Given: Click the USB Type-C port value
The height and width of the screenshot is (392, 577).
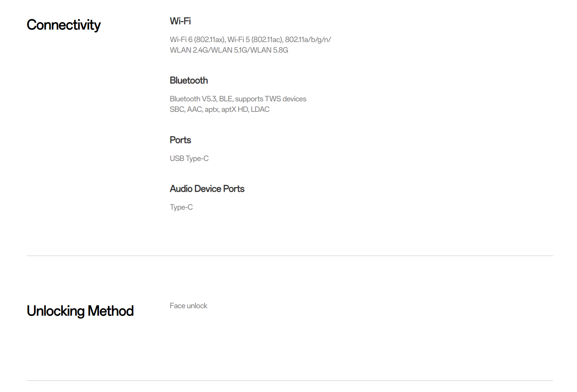Looking at the screenshot, I should [189, 158].
